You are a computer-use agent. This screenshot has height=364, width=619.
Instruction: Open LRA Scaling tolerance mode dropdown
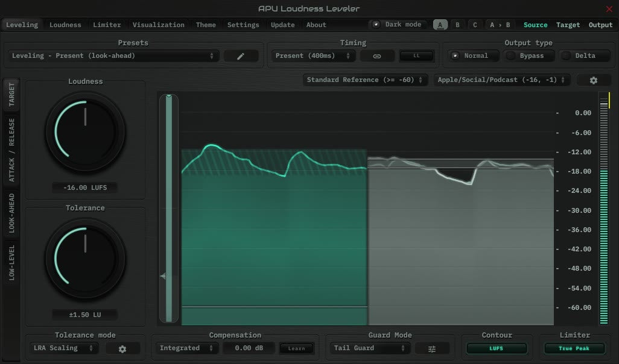pyautogui.click(x=63, y=348)
